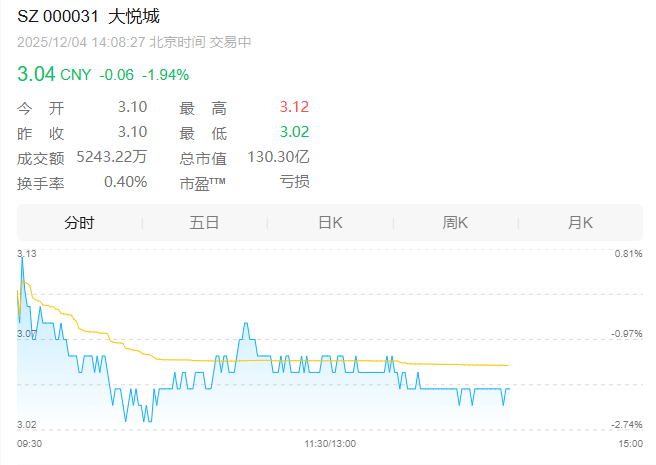Click the 0.81% percent axis label
The height and width of the screenshot is (465, 656).
pyautogui.click(x=628, y=254)
